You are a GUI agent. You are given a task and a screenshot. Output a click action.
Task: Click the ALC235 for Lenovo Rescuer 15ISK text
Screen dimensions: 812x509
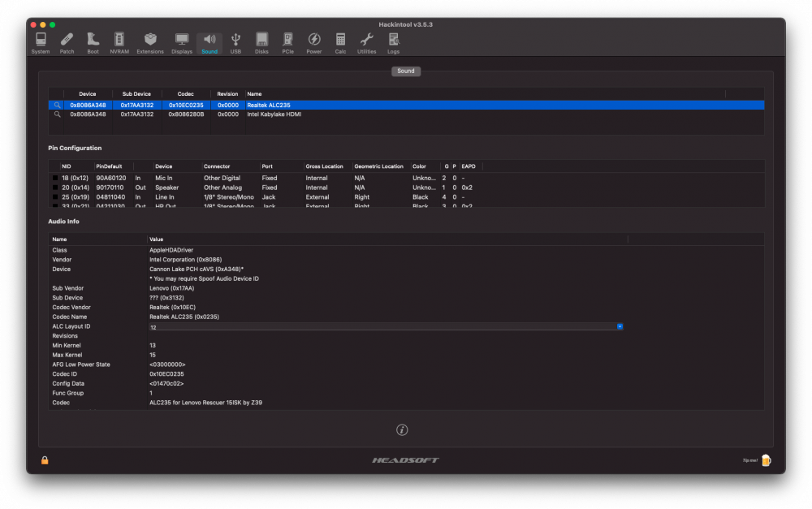(205, 403)
